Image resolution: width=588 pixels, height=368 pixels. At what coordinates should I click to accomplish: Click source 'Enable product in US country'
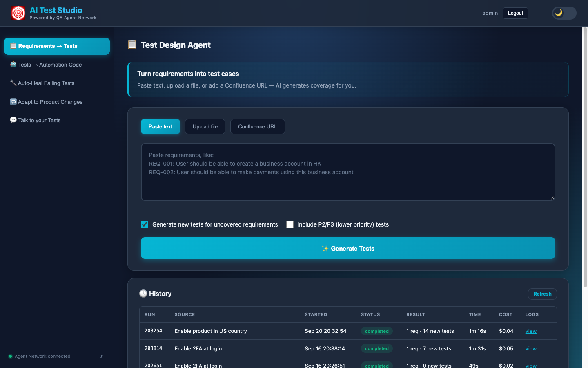click(x=211, y=331)
